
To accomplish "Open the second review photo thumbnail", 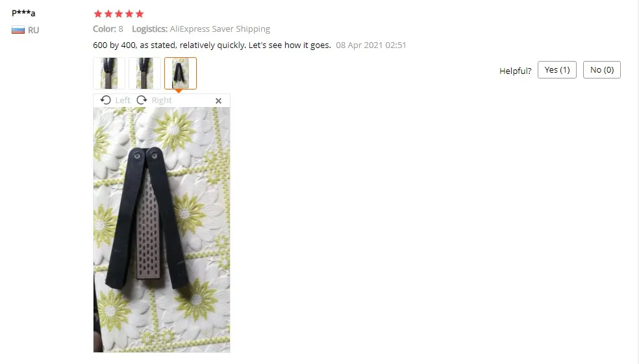I will tap(145, 73).
